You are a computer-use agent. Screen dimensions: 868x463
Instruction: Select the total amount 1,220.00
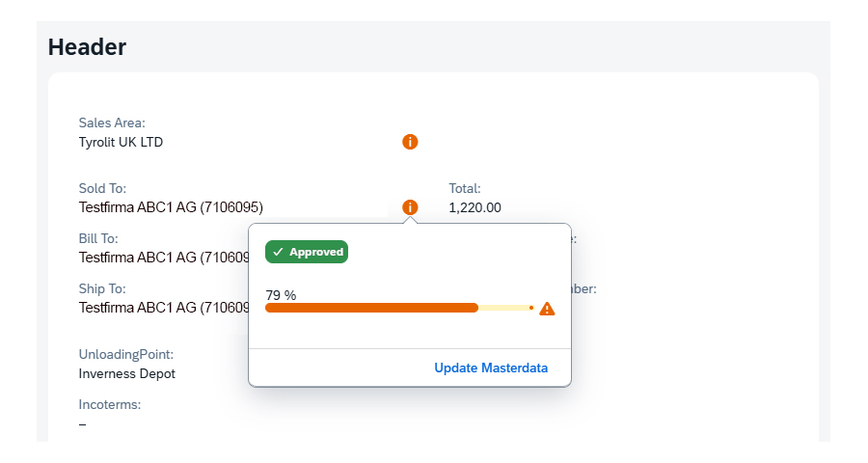pyautogui.click(x=475, y=206)
